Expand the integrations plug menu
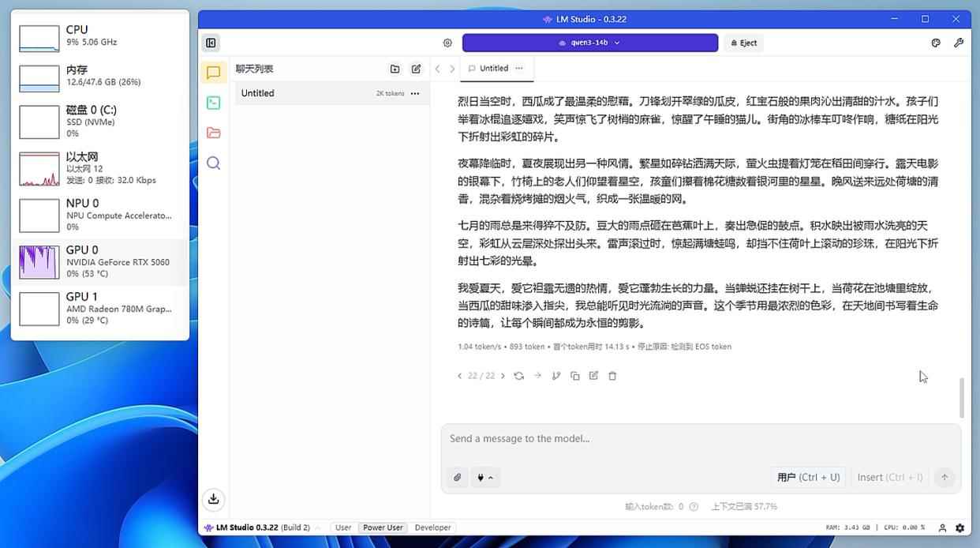The width and height of the screenshot is (980, 548). click(484, 477)
